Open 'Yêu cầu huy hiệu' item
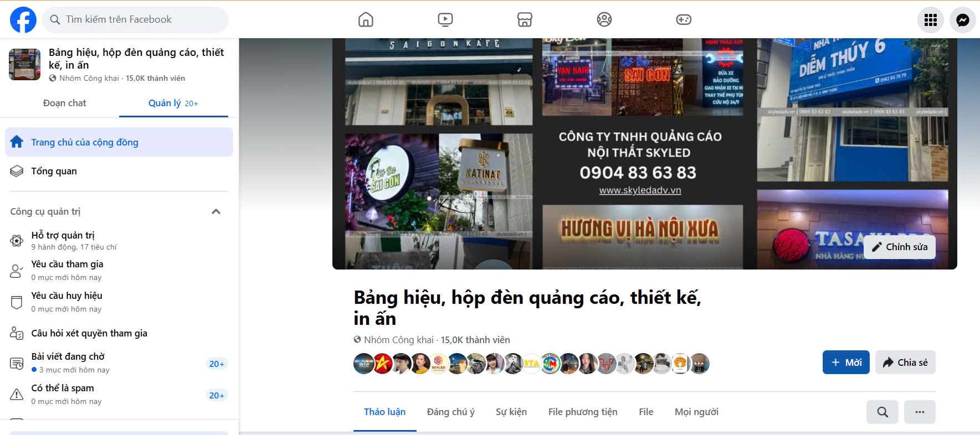 119,302
